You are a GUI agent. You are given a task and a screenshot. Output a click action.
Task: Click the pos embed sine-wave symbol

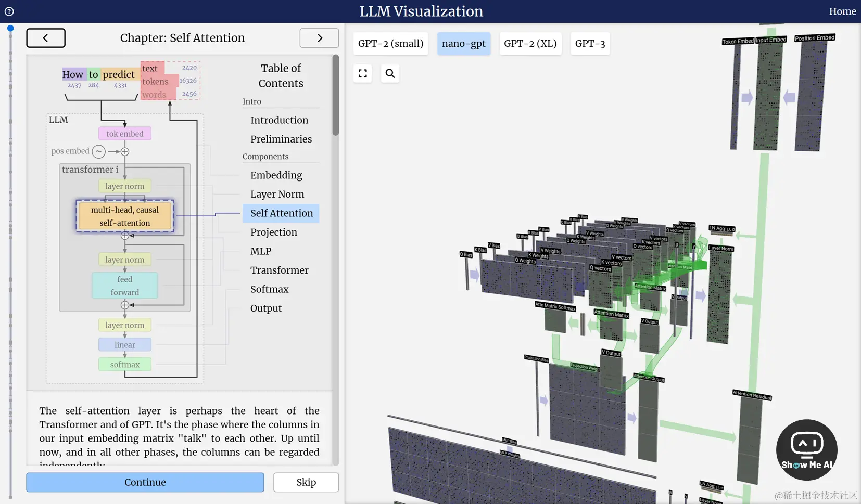coord(98,151)
